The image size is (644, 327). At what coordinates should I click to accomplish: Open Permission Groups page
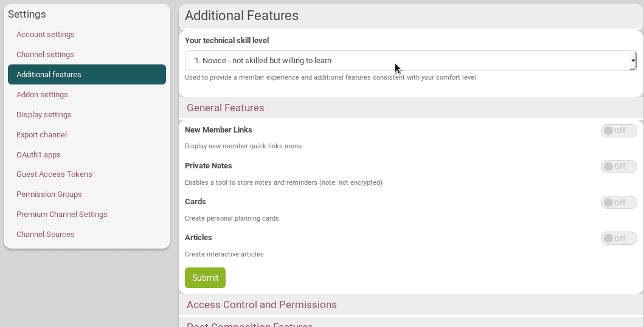click(x=49, y=194)
